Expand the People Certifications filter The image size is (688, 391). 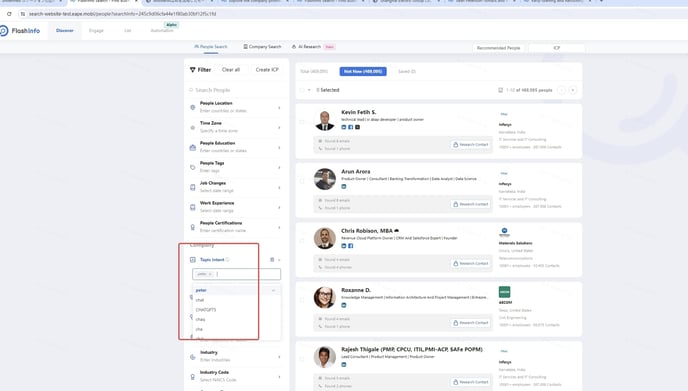click(x=279, y=227)
